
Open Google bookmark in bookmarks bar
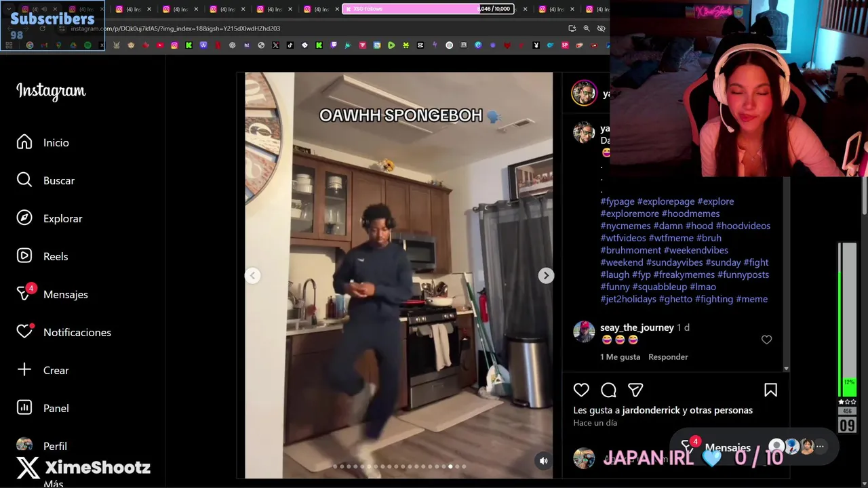pos(30,45)
